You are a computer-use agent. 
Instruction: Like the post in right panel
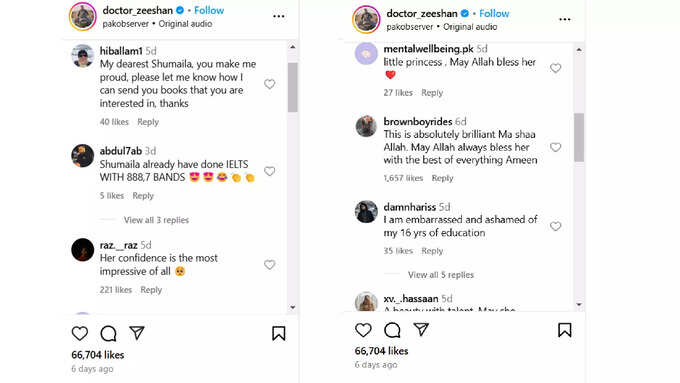(x=363, y=330)
